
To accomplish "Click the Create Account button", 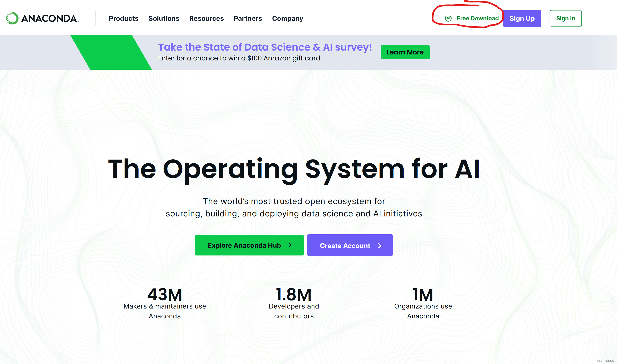I will point(345,246).
